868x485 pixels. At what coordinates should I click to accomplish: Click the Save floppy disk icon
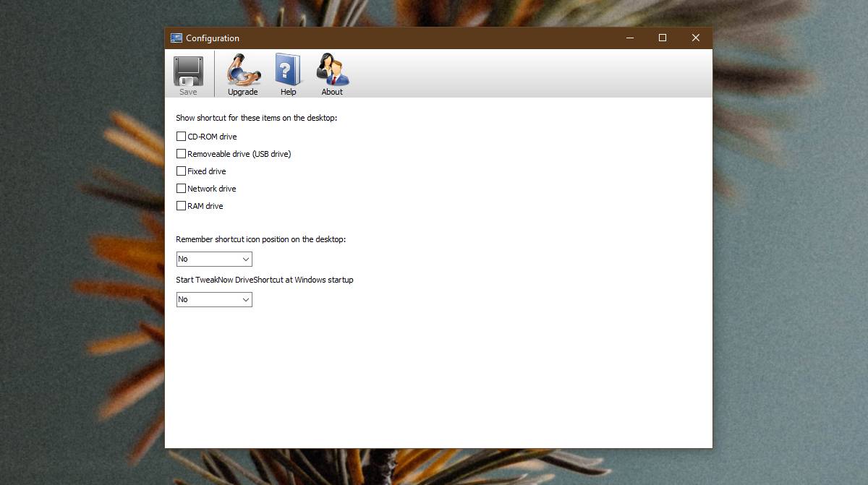coord(188,70)
